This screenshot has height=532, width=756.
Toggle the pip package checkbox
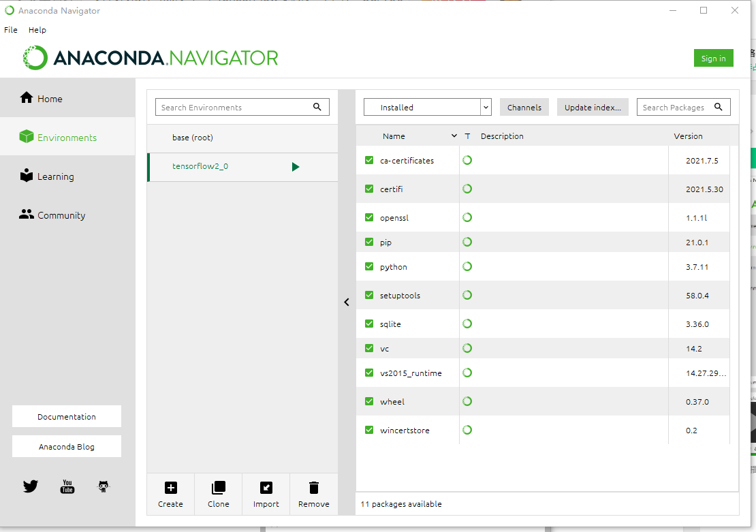[369, 242]
